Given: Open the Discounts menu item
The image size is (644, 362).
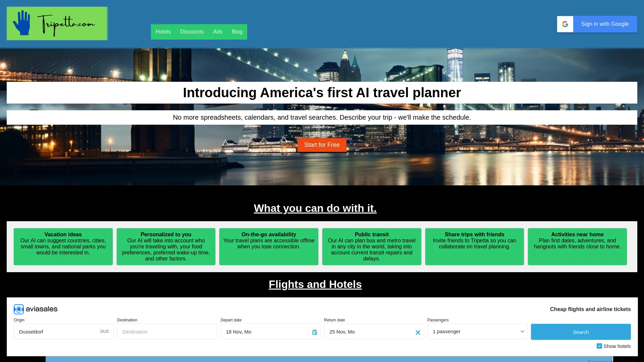Looking at the screenshot, I should point(192,32).
